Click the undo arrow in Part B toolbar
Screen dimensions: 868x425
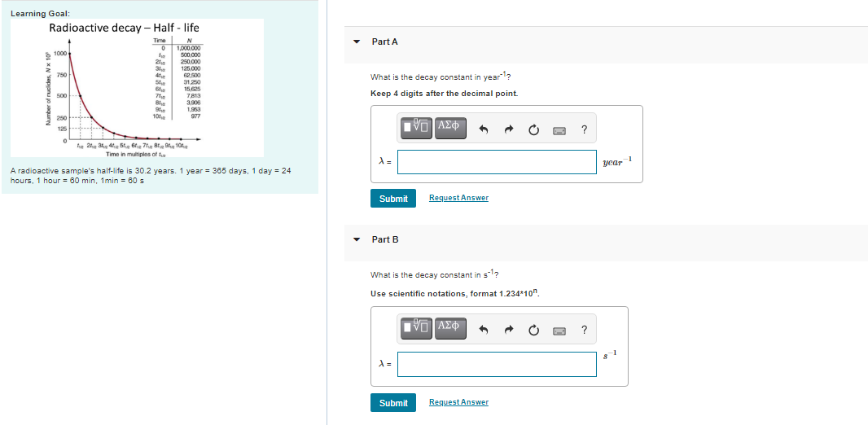click(x=484, y=331)
